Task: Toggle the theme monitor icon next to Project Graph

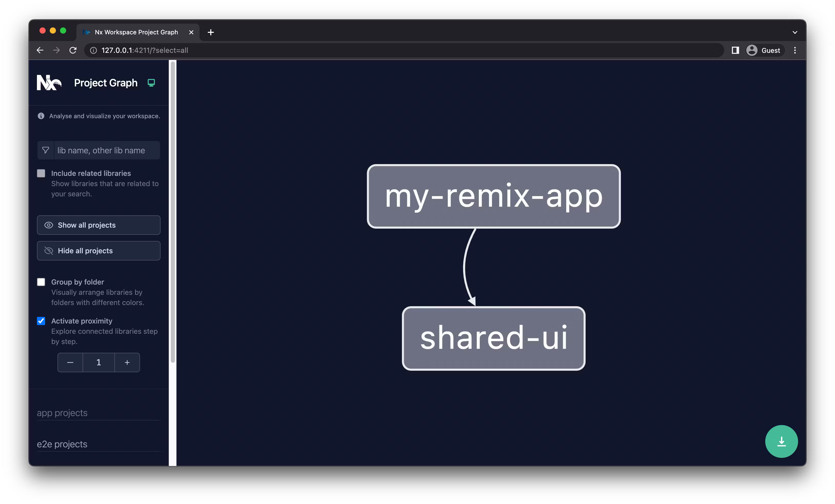Action: 151,83
